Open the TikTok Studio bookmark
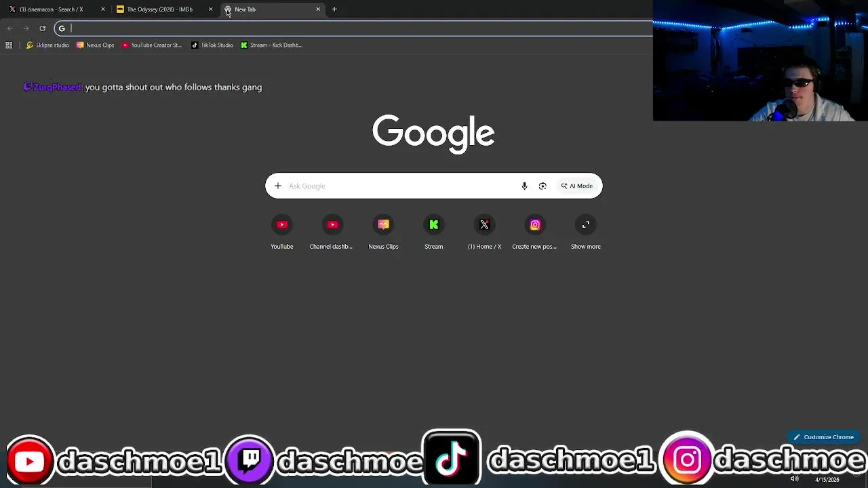The width and height of the screenshot is (868, 488). point(212,45)
